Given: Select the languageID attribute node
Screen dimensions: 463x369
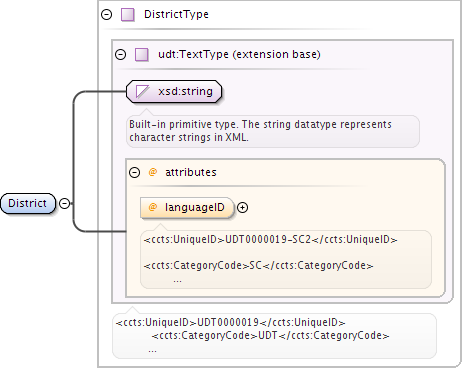Looking at the screenshot, I should click(187, 208).
